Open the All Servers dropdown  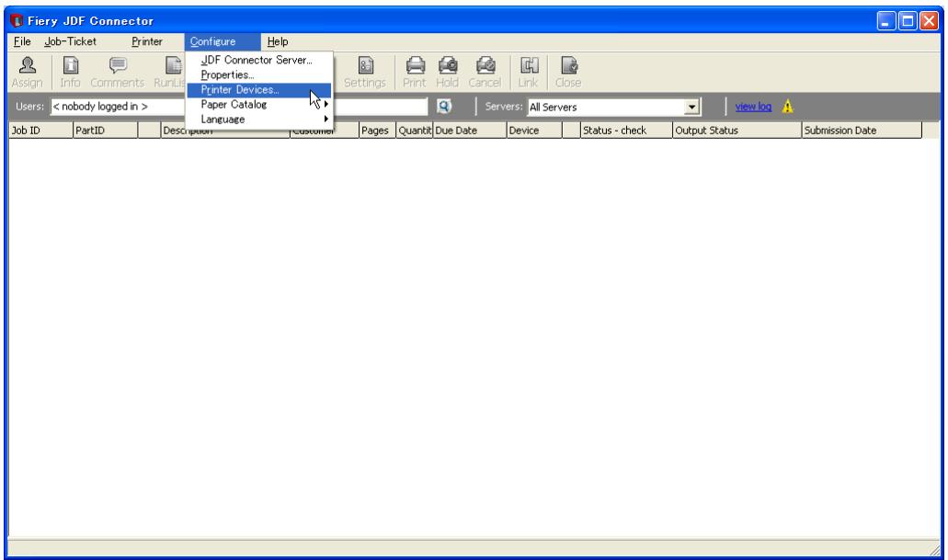691,107
